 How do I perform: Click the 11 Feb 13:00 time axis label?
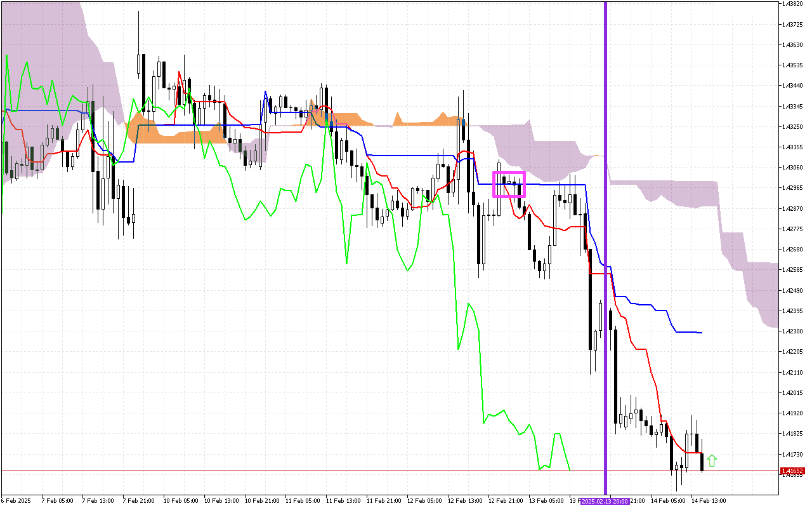coord(343,500)
